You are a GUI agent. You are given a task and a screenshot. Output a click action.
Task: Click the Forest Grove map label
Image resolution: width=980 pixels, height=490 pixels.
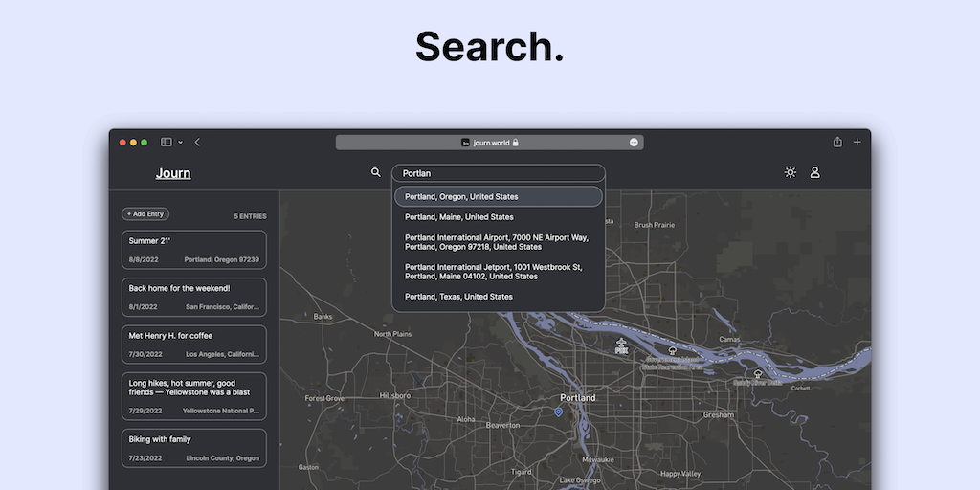click(324, 398)
